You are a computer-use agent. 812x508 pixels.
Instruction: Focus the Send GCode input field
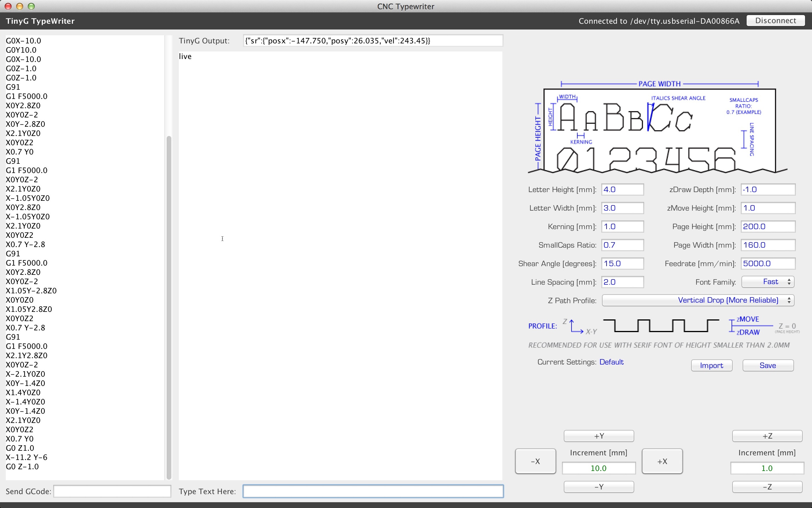pos(112,491)
